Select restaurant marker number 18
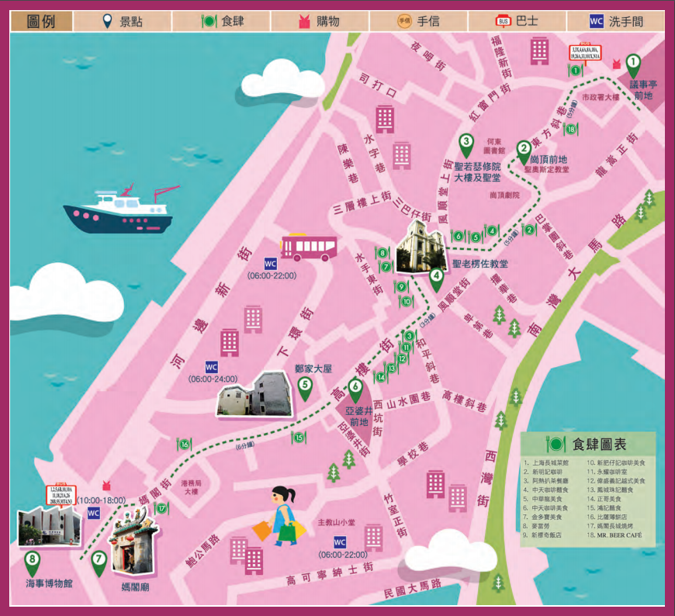This screenshot has width=675, height=616. (x=571, y=130)
